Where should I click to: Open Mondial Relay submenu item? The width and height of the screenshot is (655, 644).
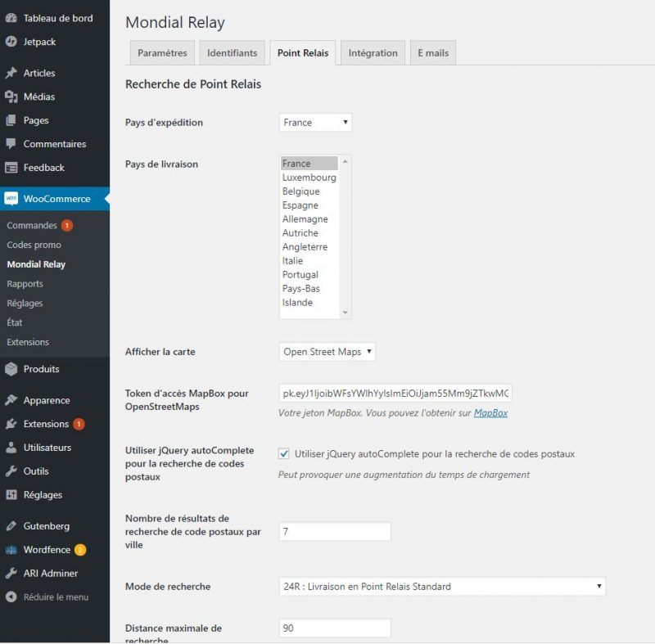pyautogui.click(x=36, y=264)
